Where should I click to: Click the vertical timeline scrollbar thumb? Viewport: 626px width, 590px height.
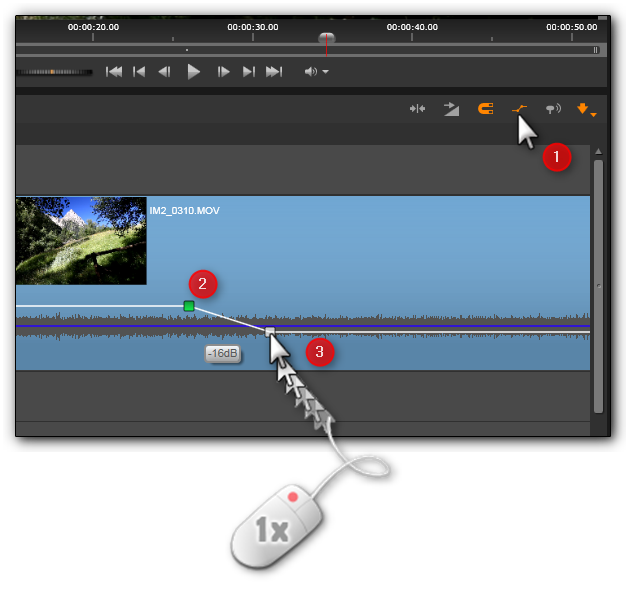(598, 286)
